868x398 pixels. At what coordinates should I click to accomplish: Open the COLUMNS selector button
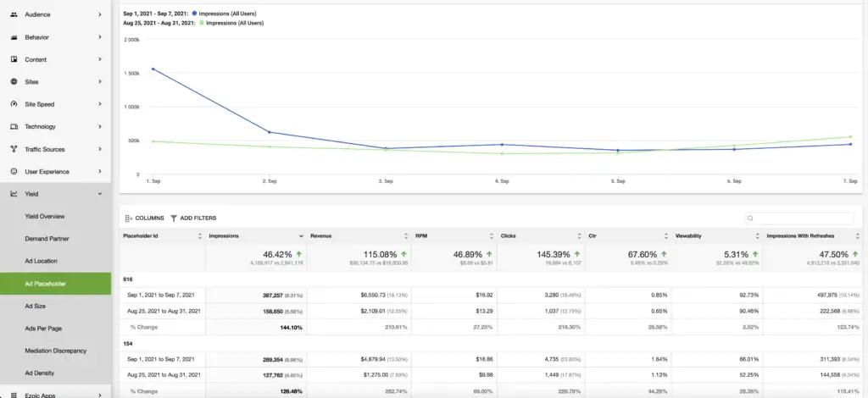144,218
